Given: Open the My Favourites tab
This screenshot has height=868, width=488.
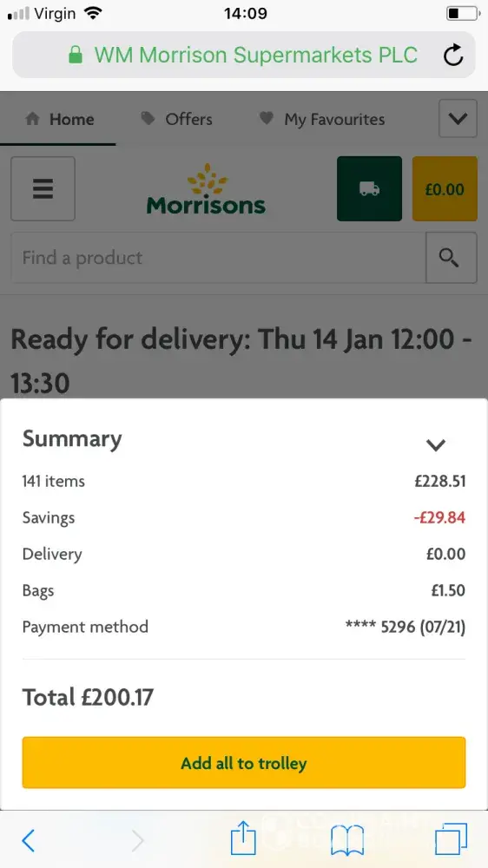Looking at the screenshot, I should tap(322, 119).
